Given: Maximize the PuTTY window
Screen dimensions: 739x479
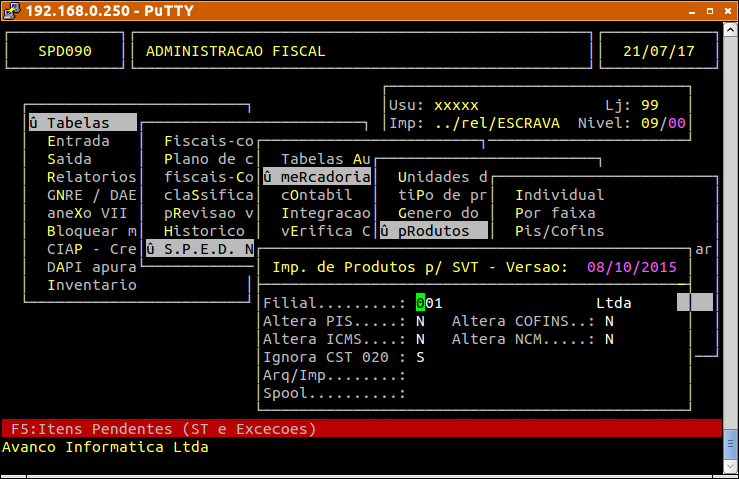Looking at the screenshot, I should (709, 10).
